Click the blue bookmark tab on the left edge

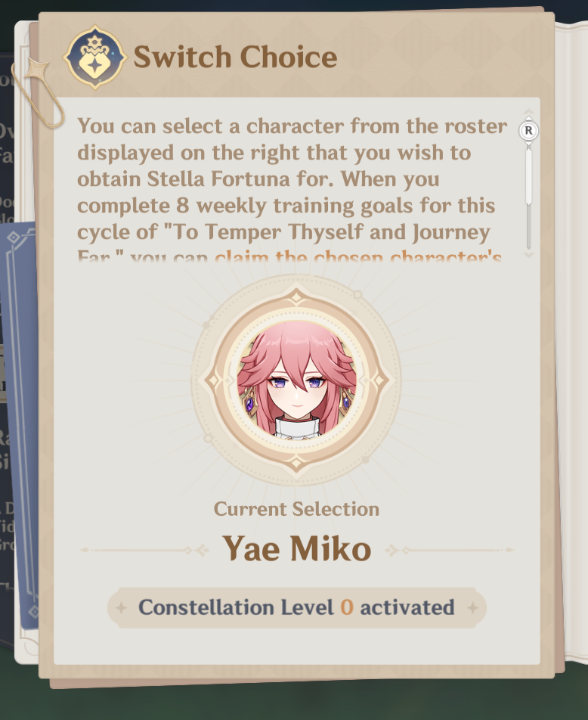click(x=20, y=425)
